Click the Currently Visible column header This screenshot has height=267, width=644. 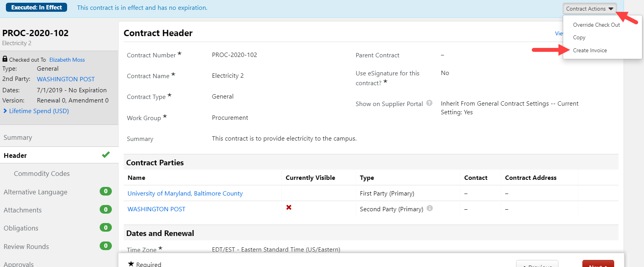[x=310, y=177]
